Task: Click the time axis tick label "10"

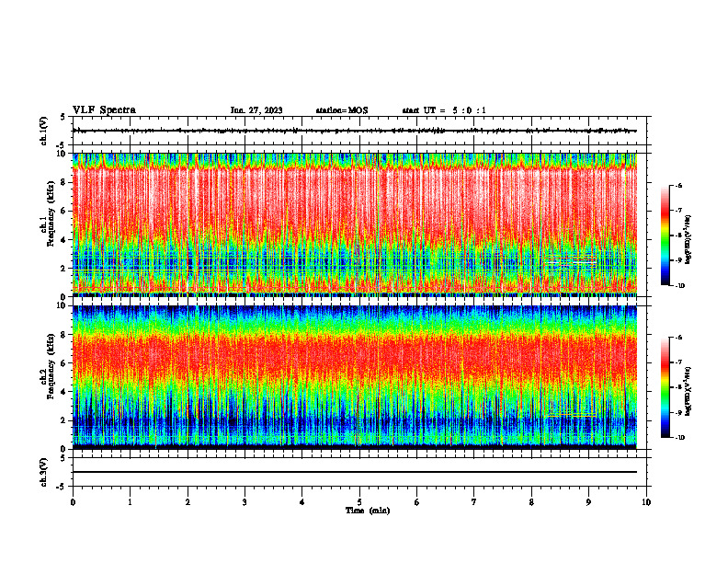Action: (646, 502)
